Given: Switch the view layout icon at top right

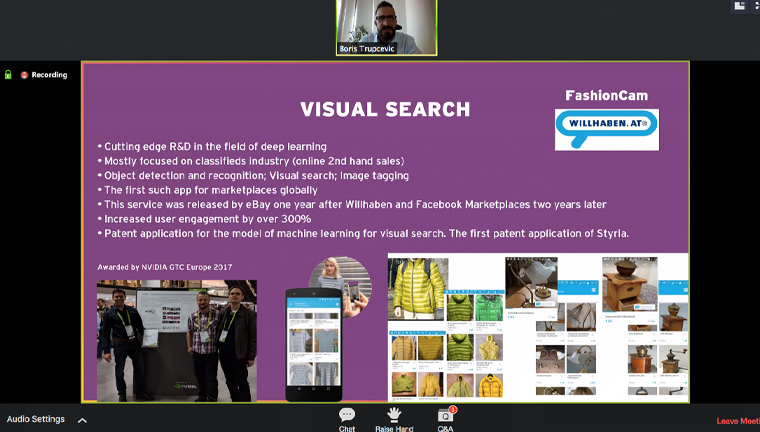Looking at the screenshot, I should pyautogui.click(x=739, y=6).
